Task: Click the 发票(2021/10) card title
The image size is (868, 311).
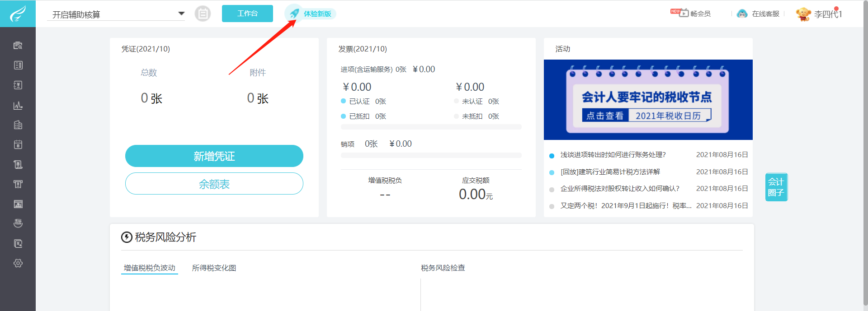Action: coord(363,49)
